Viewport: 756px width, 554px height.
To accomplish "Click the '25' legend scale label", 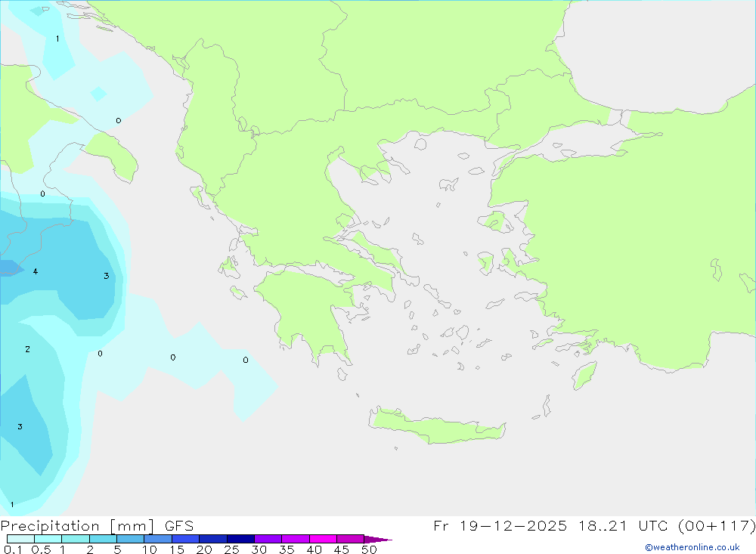I will [231, 549].
